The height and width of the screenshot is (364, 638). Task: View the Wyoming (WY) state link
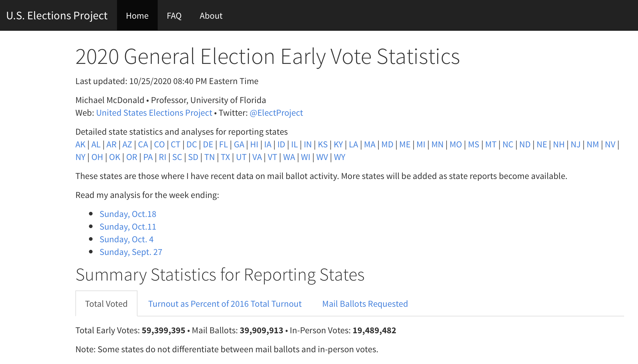click(340, 157)
